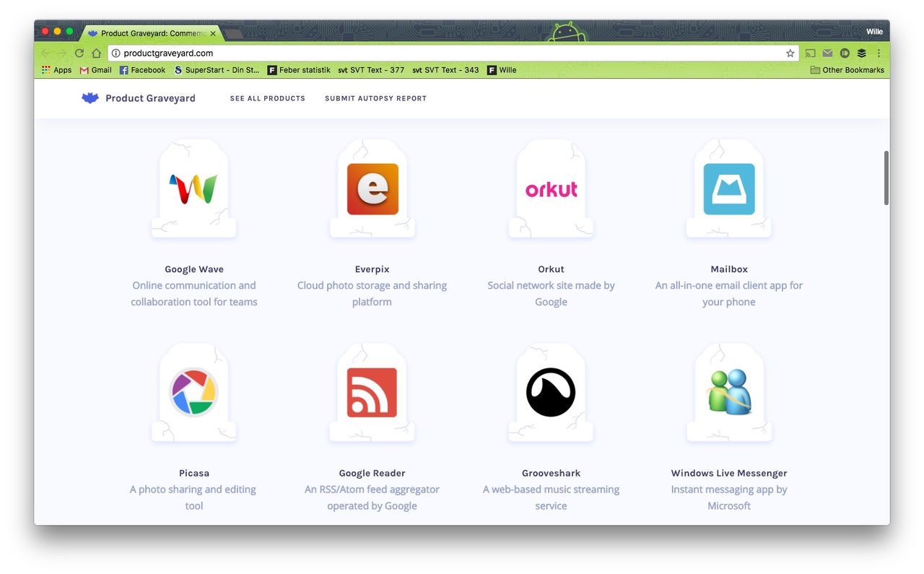This screenshot has height=574, width=924.
Task: Click 'Online communication and collaboration tool' description
Action: click(x=194, y=294)
